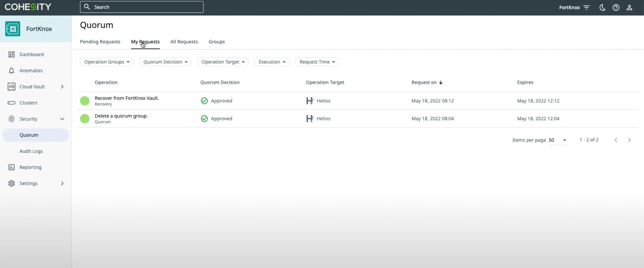Click the Clusters icon
Viewport: 644px width, 268px height.
(x=11, y=103)
